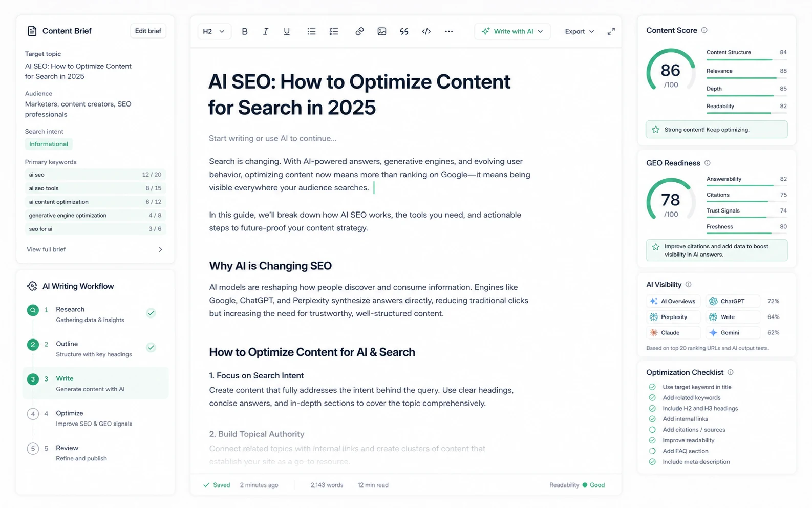Viewport: 812px width, 508px height.
Task: Click the Outline step completed checkmark
Action: click(x=151, y=347)
